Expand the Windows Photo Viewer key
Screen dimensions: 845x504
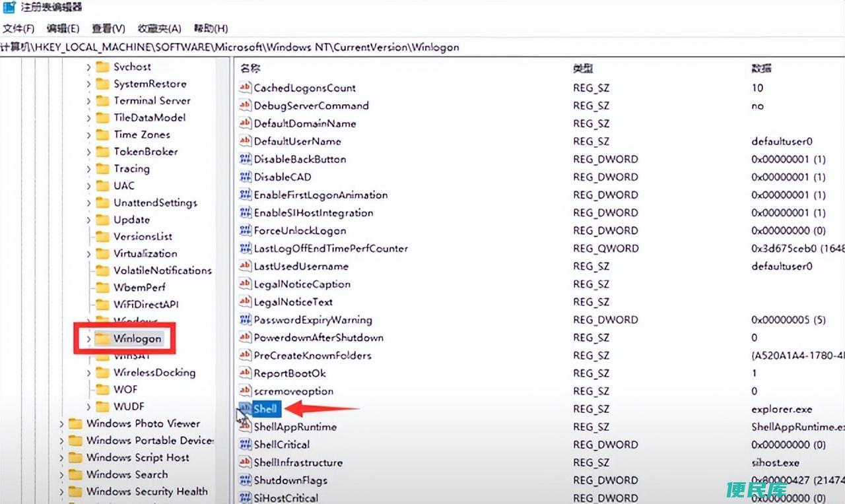tap(62, 424)
